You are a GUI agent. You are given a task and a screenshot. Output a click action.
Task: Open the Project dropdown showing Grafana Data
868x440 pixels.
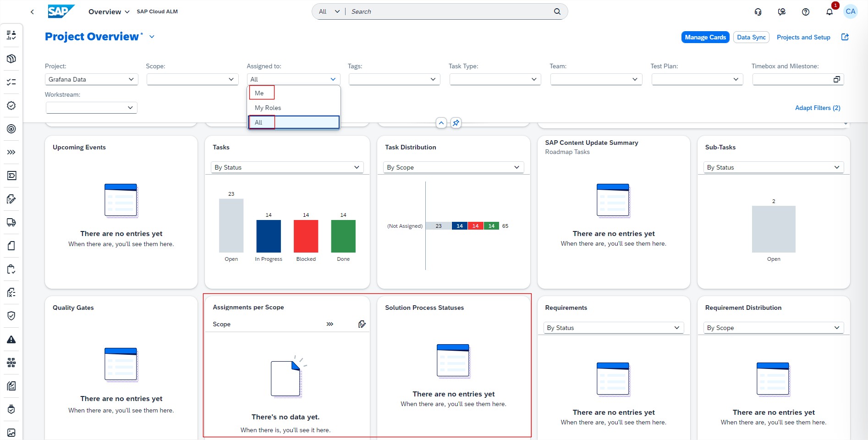coord(91,79)
